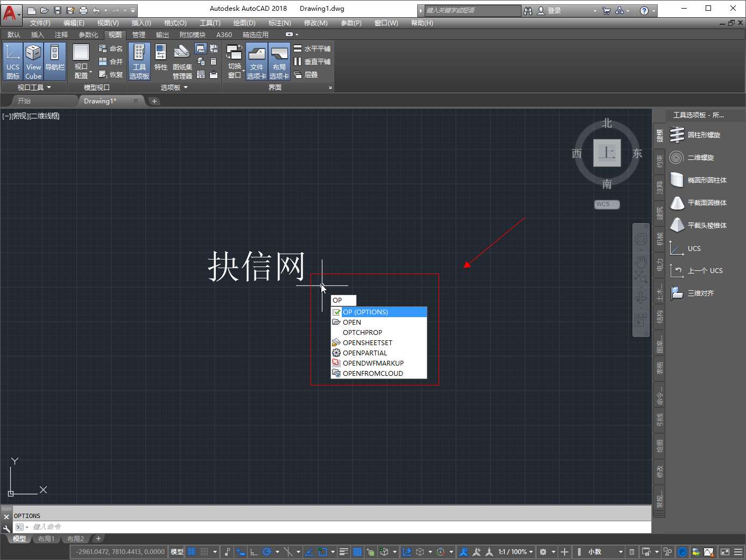The image size is (746, 560).
Task: Switch to the 附加模块 ribbon tab
Action: click(x=192, y=34)
